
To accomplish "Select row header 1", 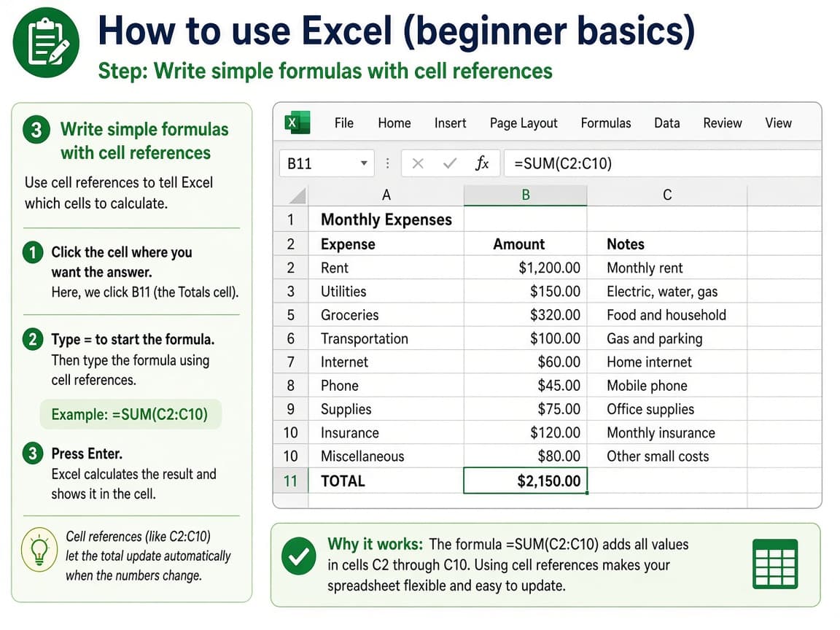I will 291,219.
